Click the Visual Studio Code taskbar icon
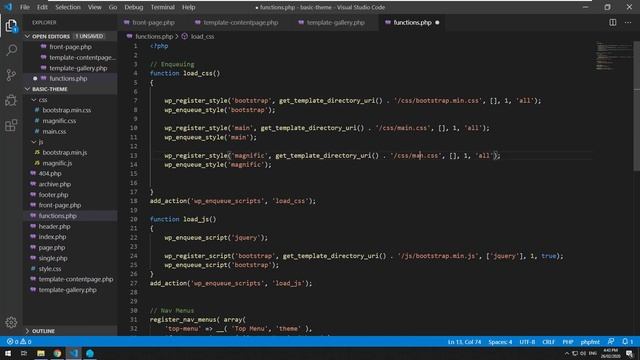Viewport: 640px width, 360px height. click(73, 353)
